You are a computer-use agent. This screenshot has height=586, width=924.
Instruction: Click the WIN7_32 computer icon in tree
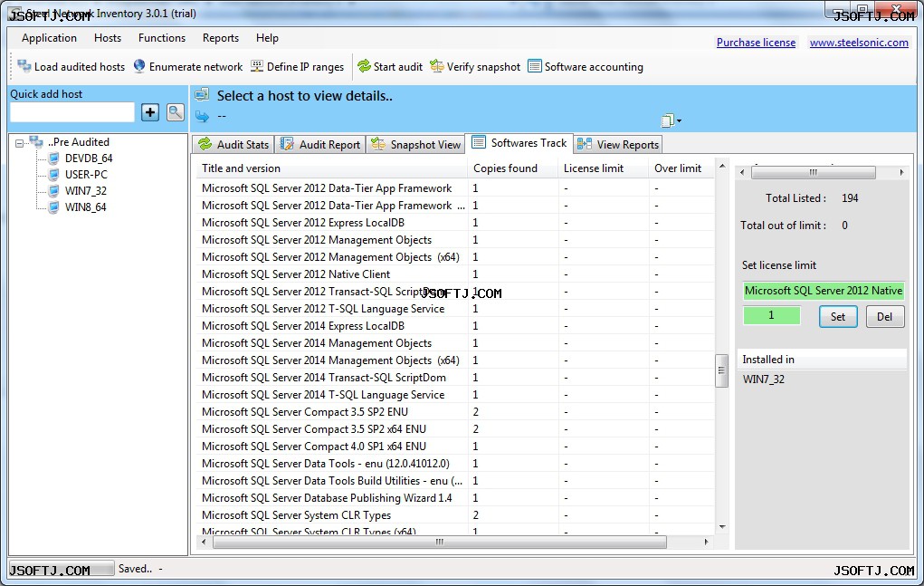click(x=53, y=190)
